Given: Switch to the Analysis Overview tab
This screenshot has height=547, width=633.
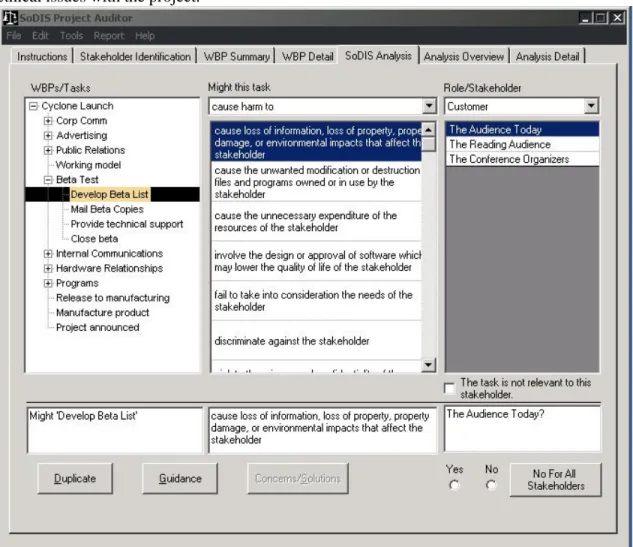Looking at the screenshot, I should tap(464, 57).
